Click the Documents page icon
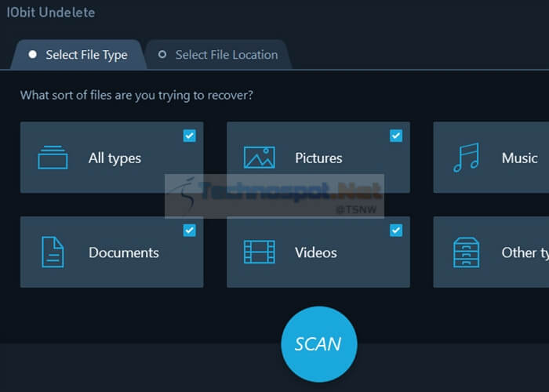This screenshot has height=392, width=549. [53, 252]
